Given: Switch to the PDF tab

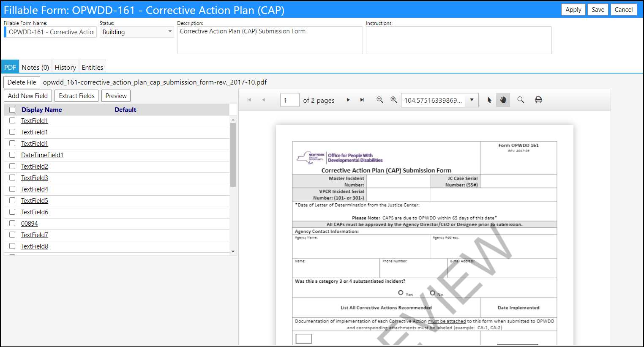Looking at the screenshot, I should (x=10, y=67).
